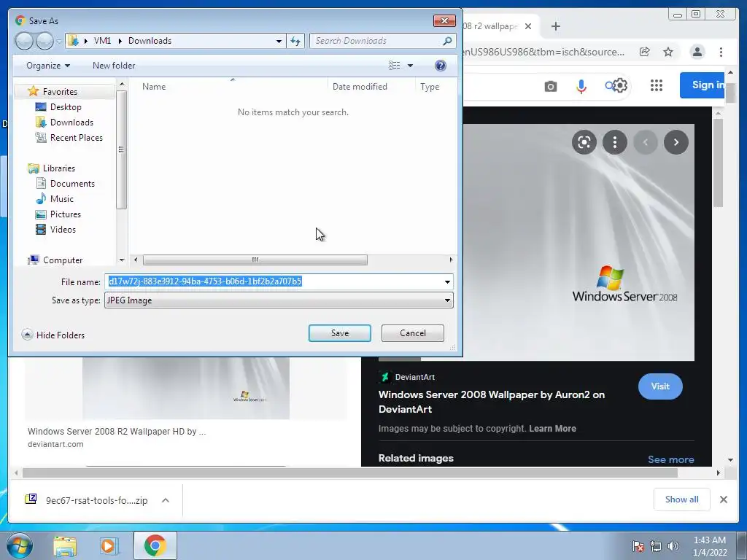Open Recent Places in navigation pane
Image resolution: width=747 pixels, height=560 pixels.
click(x=76, y=138)
